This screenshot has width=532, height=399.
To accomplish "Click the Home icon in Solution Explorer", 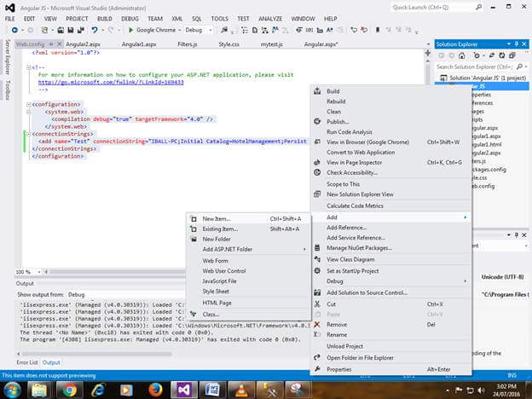I will pyautogui.click(x=462, y=55).
